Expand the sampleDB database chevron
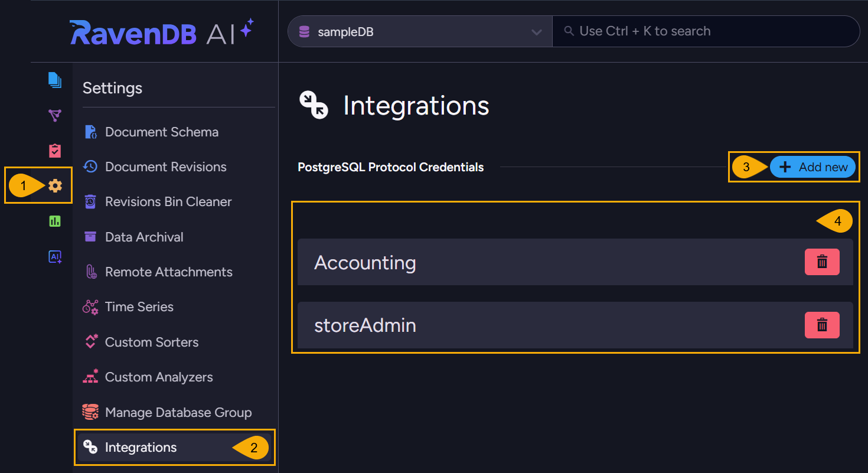The height and width of the screenshot is (473, 868). (537, 32)
